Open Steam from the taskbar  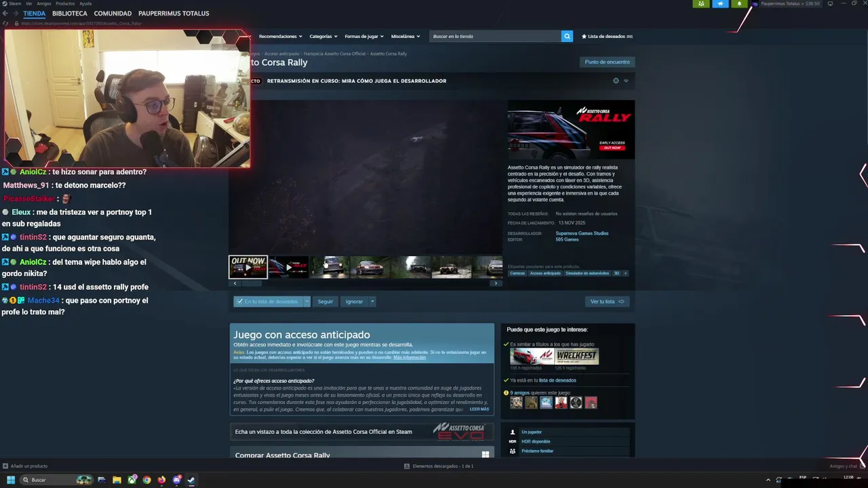coord(191,480)
